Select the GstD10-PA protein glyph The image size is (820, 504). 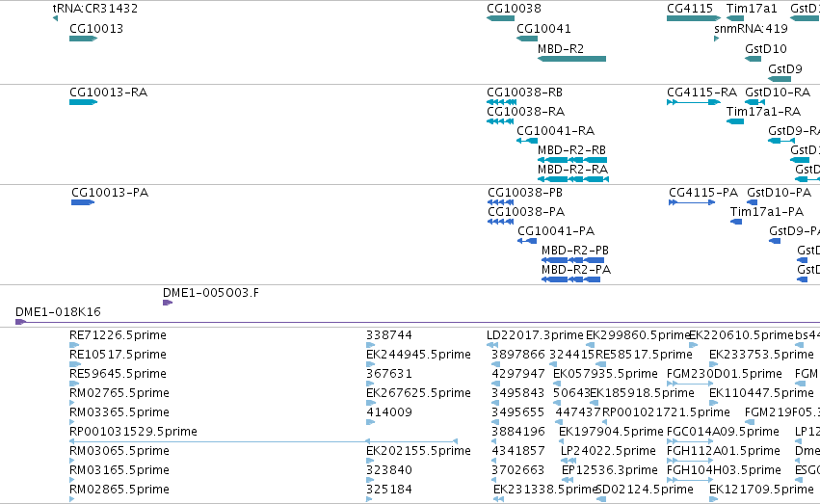tap(752, 202)
